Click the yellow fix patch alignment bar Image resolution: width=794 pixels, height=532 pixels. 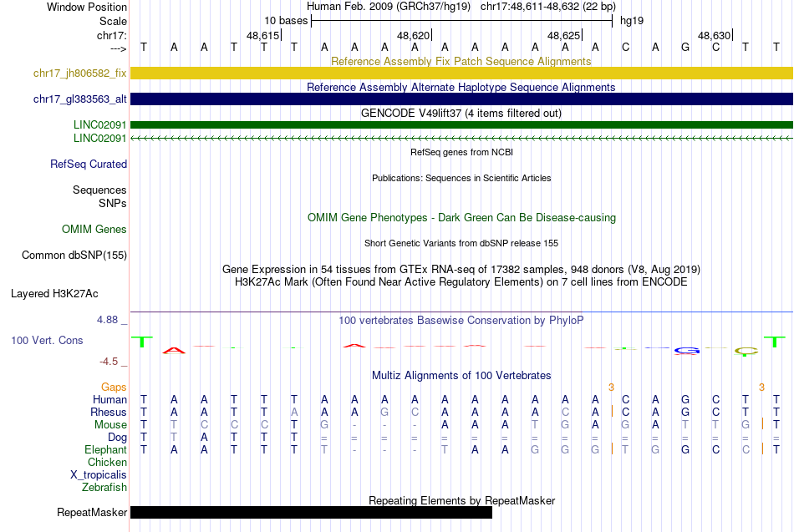[461, 73]
